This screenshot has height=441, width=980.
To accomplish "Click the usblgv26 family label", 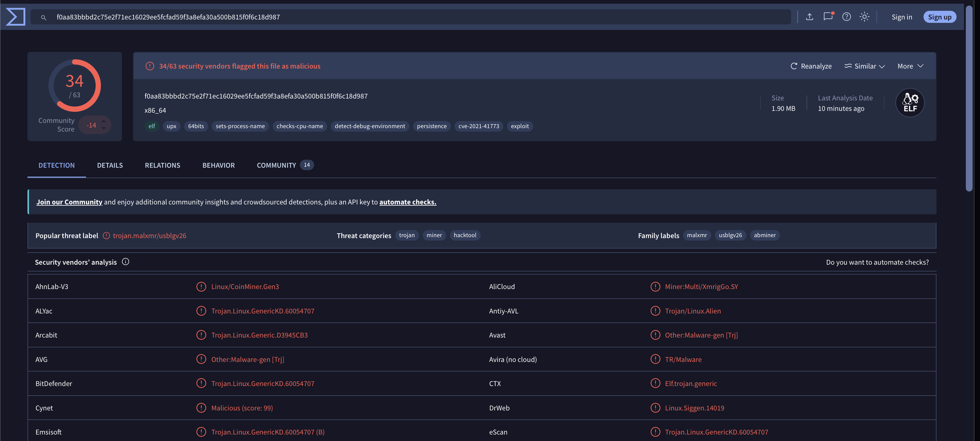I will click(730, 235).
